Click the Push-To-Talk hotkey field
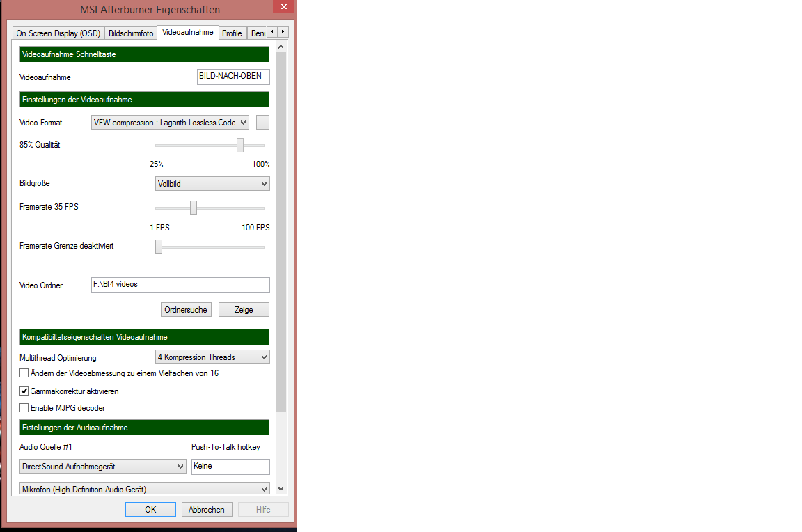The width and height of the screenshot is (802, 532). coord(230,467)
